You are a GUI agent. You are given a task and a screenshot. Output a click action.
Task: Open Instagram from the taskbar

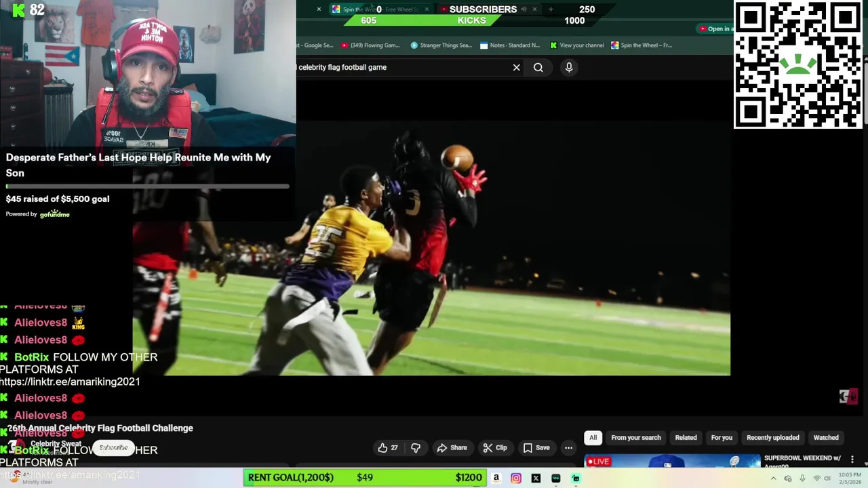516,478
